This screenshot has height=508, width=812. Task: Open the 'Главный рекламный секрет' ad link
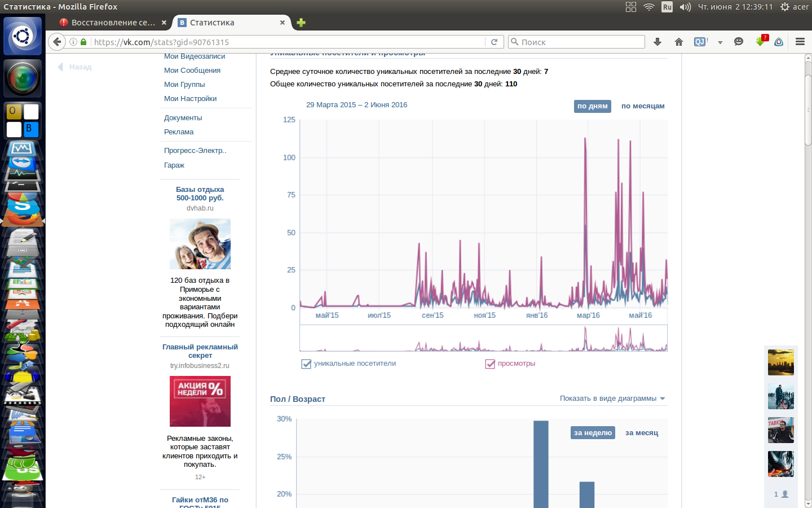[x=200, y=351]
